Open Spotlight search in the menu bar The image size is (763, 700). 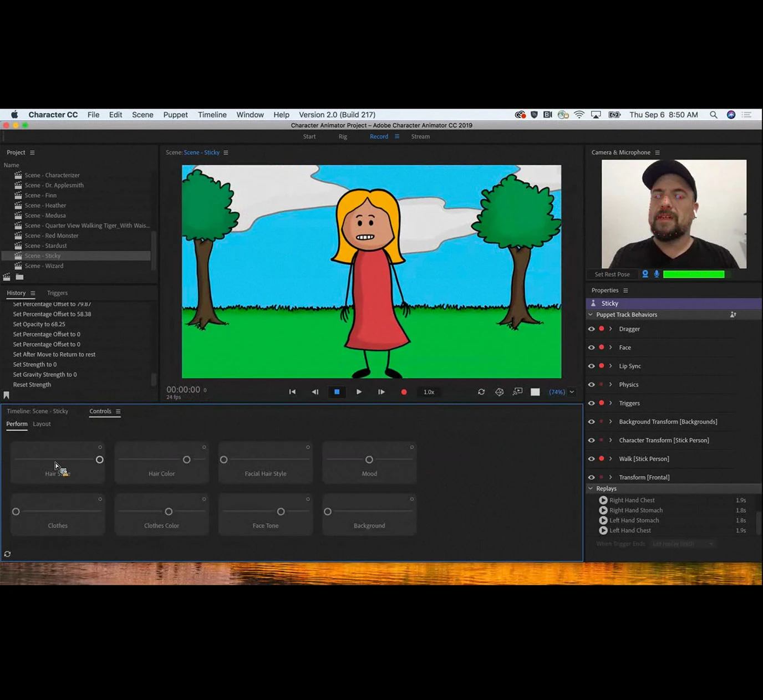coord(714,115)
